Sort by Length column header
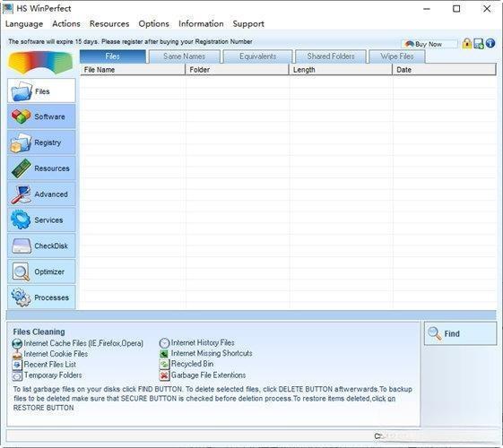 (341, 70)
